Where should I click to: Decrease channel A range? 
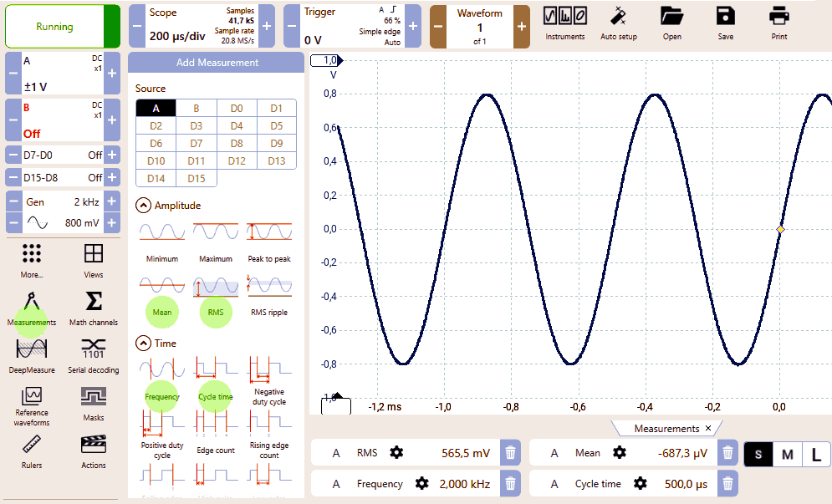click(13, 74)
